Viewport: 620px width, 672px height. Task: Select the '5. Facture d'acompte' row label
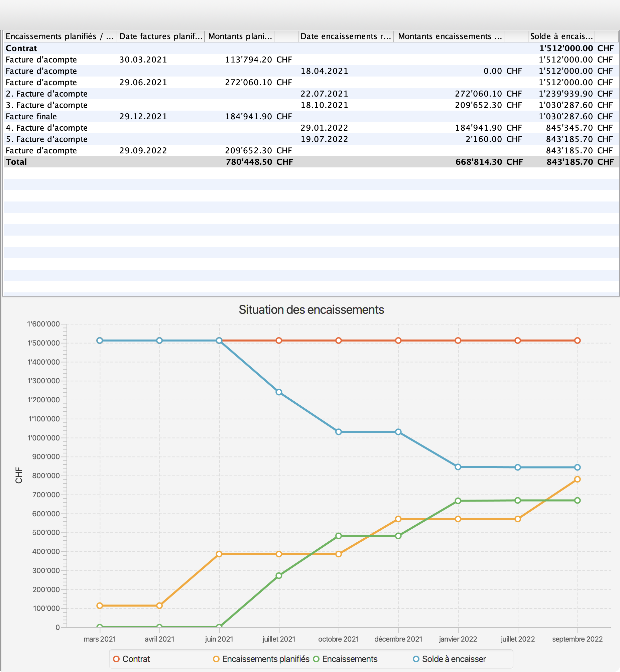47,140
